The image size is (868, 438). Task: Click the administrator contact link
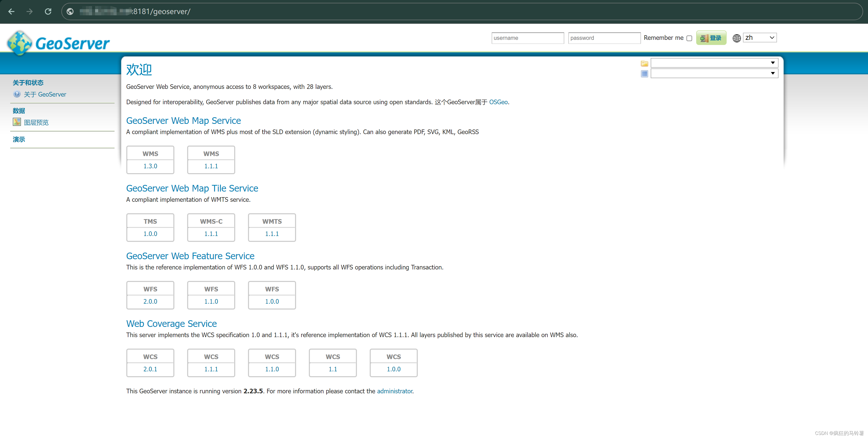[394, 391]
